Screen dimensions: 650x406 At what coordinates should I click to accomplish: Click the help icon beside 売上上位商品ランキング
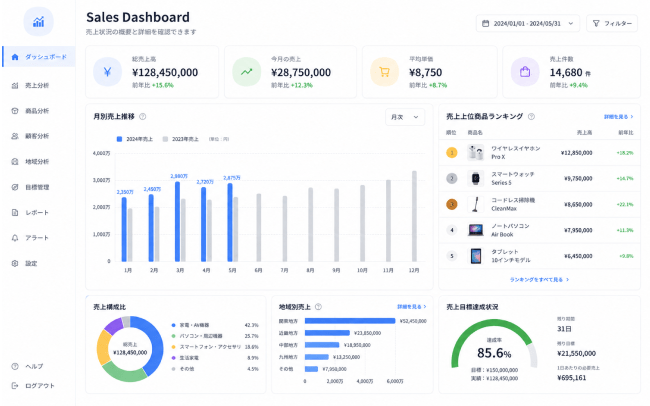coord(531,117)
